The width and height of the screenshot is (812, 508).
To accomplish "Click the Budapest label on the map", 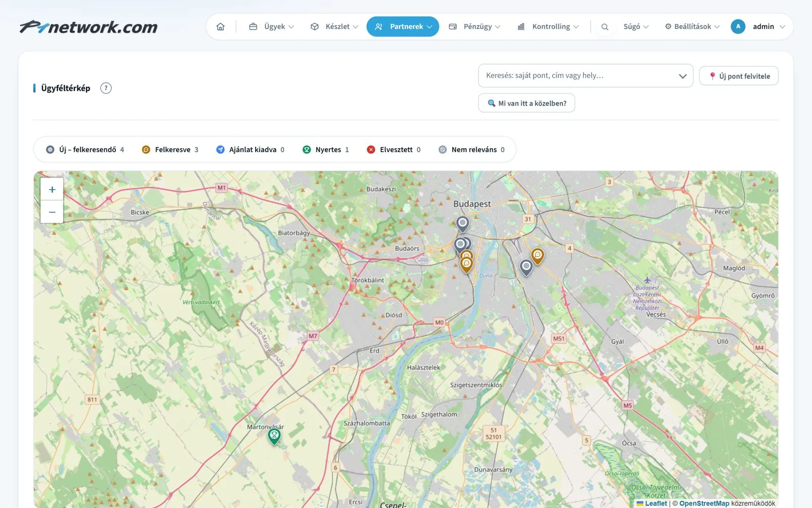I will pos(472,204).
